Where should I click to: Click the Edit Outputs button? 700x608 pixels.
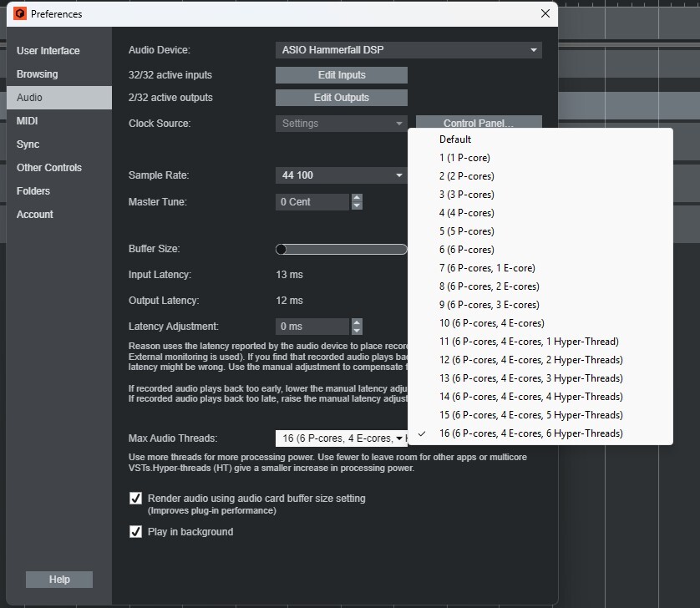click(341, 98)
